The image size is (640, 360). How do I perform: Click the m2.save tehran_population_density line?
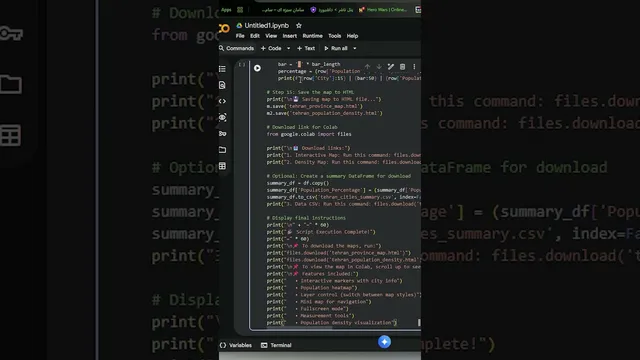click(324, 113)
